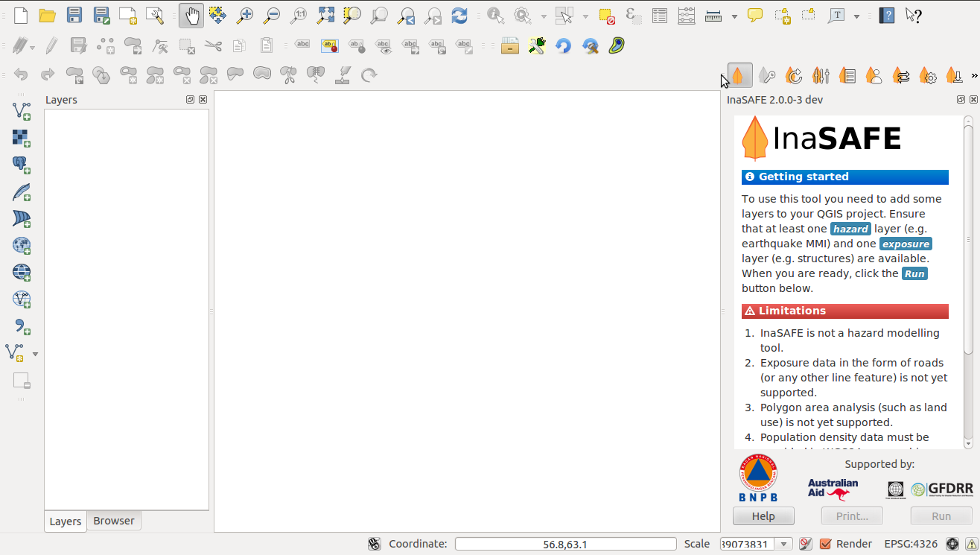The width and height of the screenshot is (980, 555).
Task: Toggle the Render checkbox
Action: [x=826, y=544]
